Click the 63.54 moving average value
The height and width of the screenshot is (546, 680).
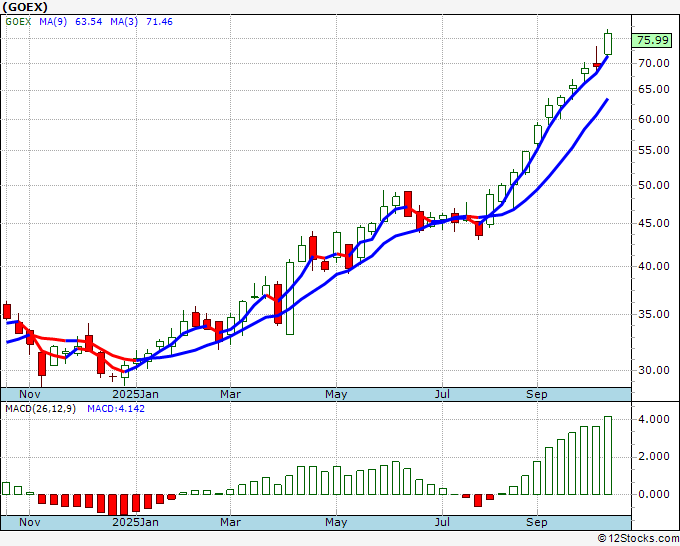[x=88, y=22]
